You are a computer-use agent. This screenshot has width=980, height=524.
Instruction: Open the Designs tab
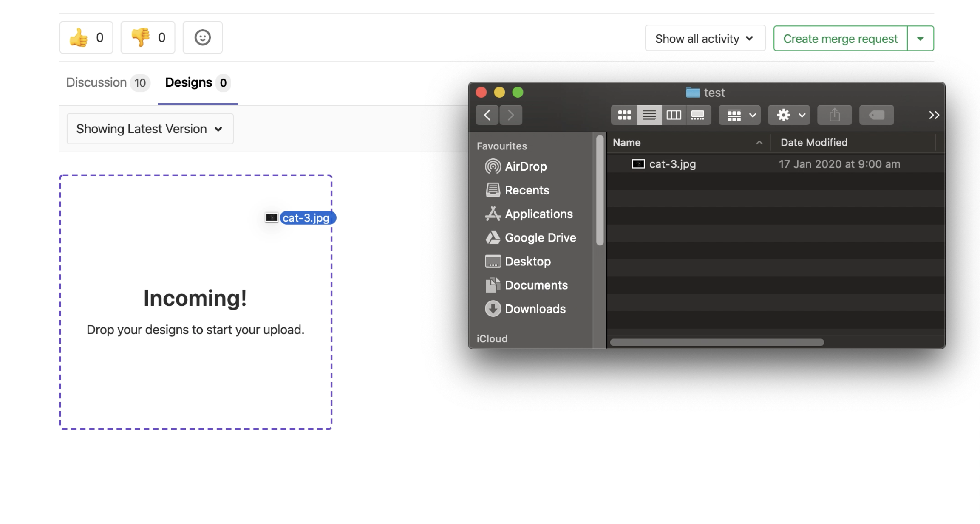189,82
